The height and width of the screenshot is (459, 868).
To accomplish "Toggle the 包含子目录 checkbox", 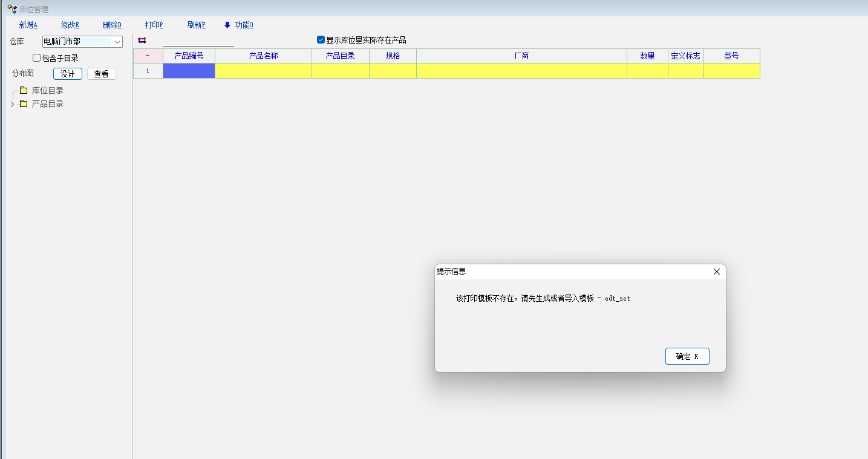I will pyautogui.click(x=37, y=58).
